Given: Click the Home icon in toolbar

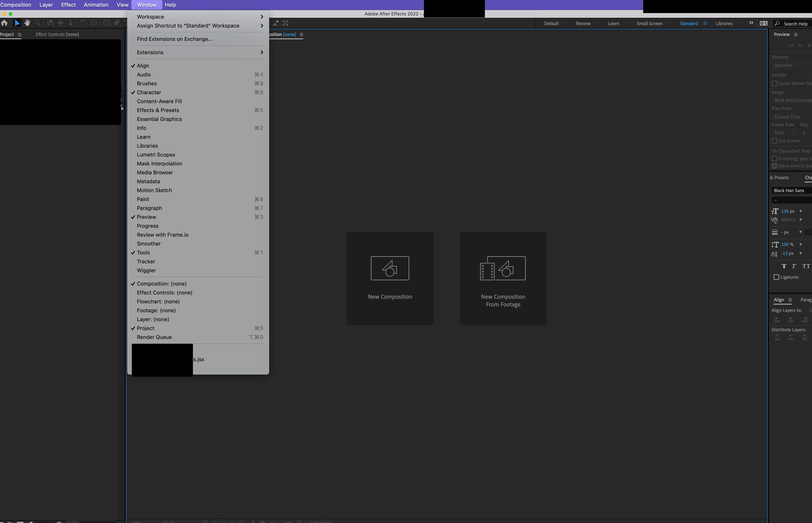Looking at the screenshot, I should click(4, 23).
